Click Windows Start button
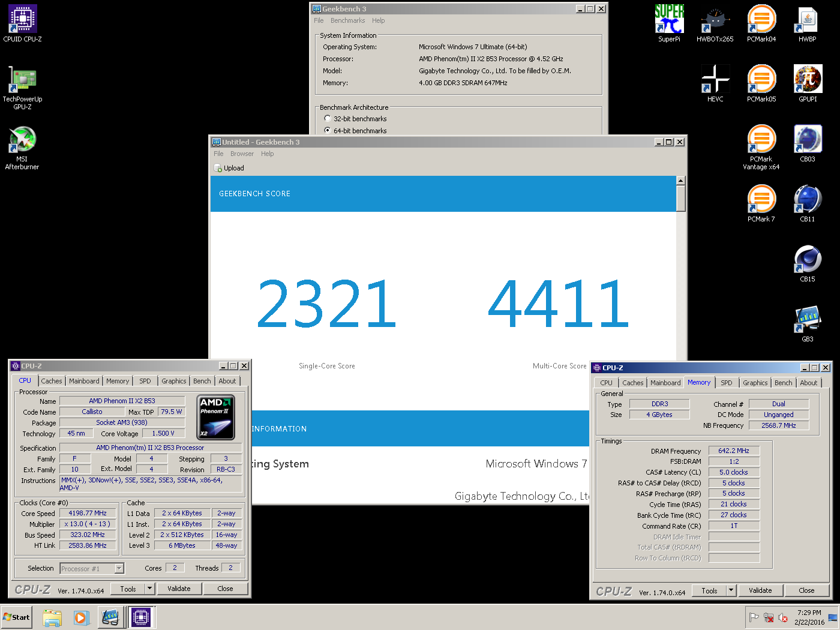 16,617
